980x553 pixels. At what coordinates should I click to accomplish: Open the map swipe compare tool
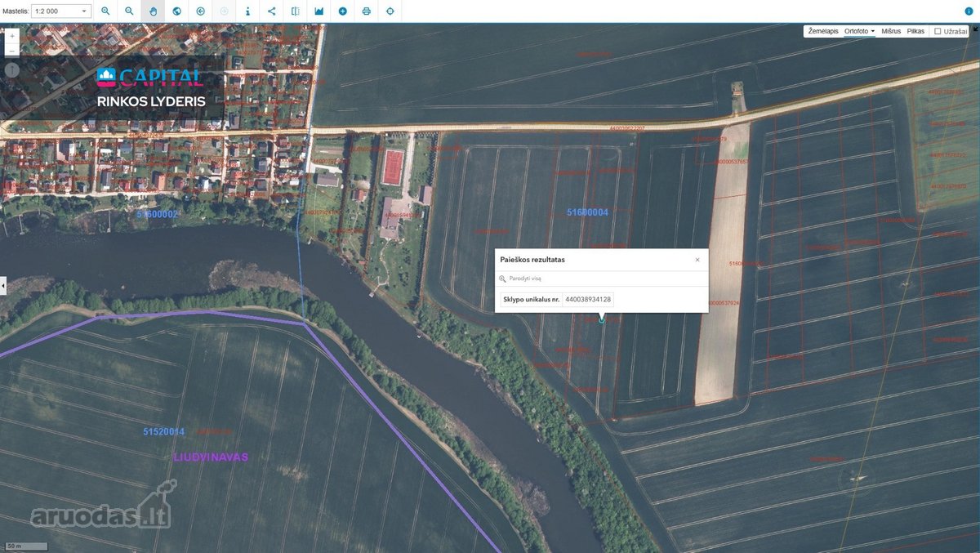[296, 11]
